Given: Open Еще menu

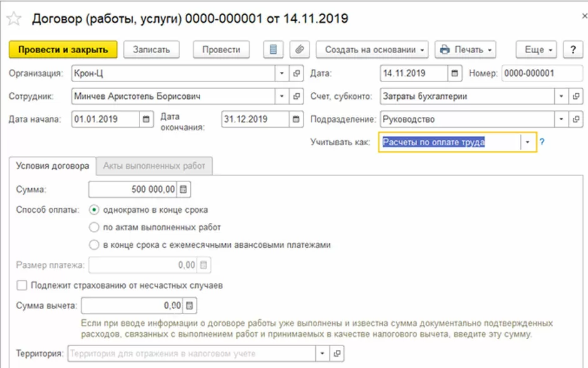Looking at the screenshot, I should (x=536, y=49).
